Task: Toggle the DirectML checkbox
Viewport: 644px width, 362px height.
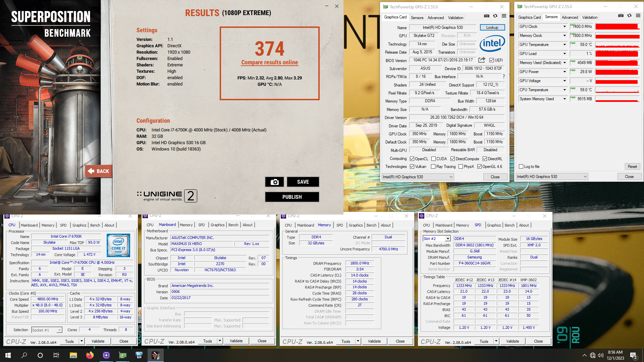Action: [x=485, y=159]
